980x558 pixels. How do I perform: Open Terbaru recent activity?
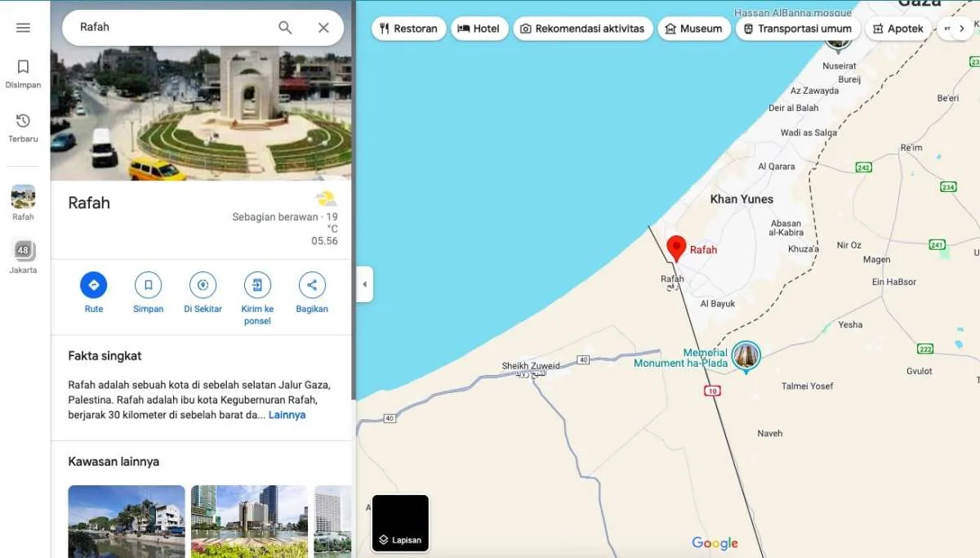click(x=22, y=125)
